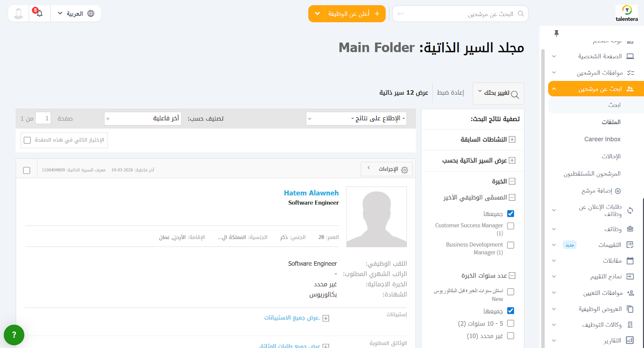The image size is (644, 348).
Task: Open the user profile avatar menu
Action: coord(19,13)
